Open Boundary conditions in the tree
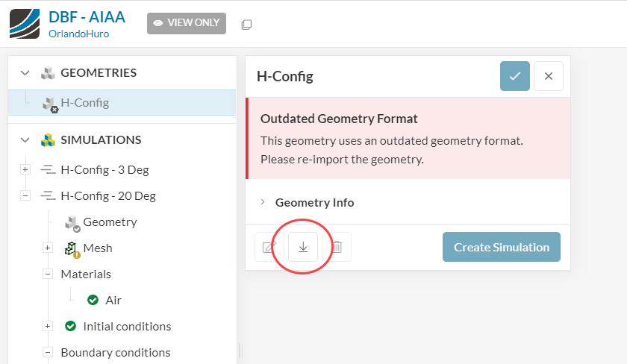 [115, 352]
